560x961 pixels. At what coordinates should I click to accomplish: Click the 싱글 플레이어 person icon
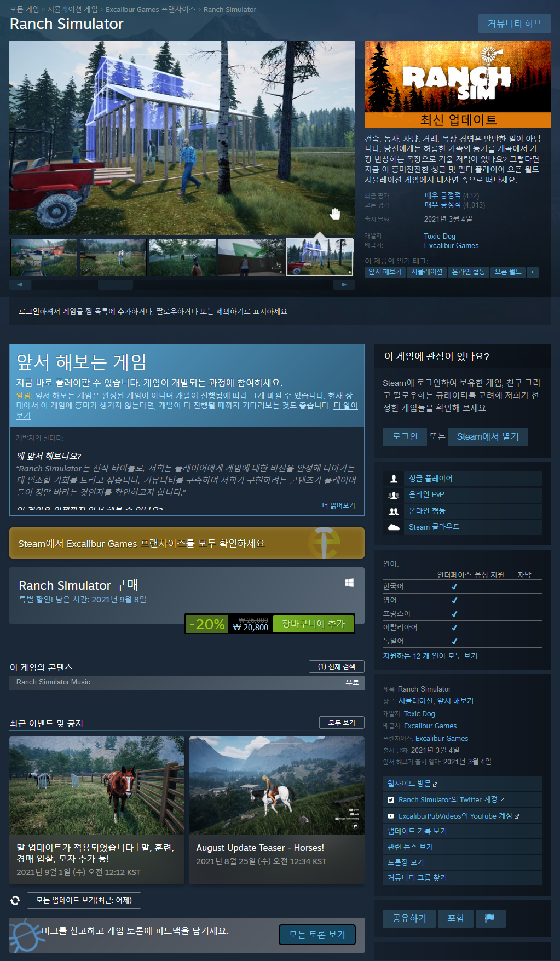pos(394,479)
